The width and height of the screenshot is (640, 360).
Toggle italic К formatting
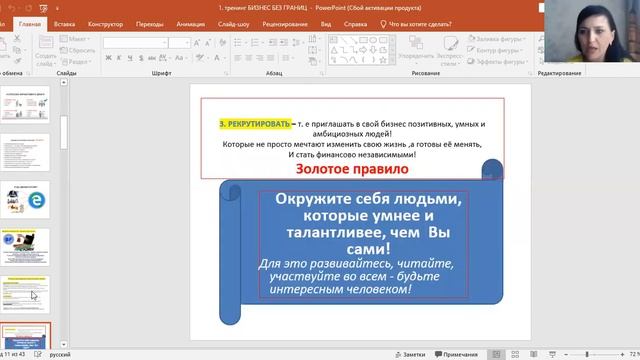point(119,58)
